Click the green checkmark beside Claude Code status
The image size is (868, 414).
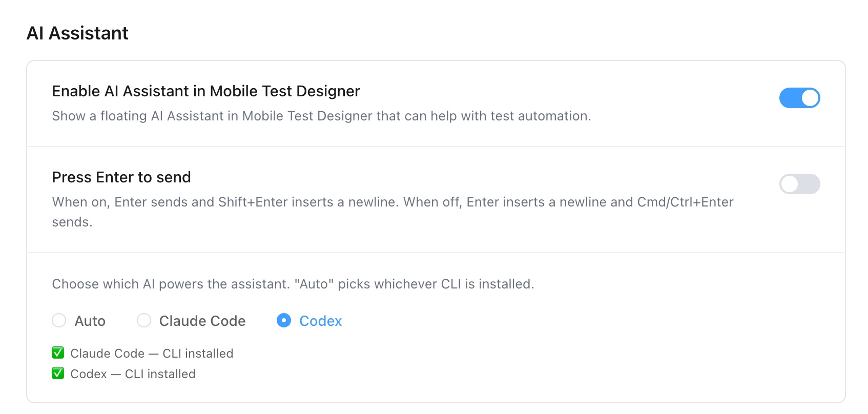point(58,353)
